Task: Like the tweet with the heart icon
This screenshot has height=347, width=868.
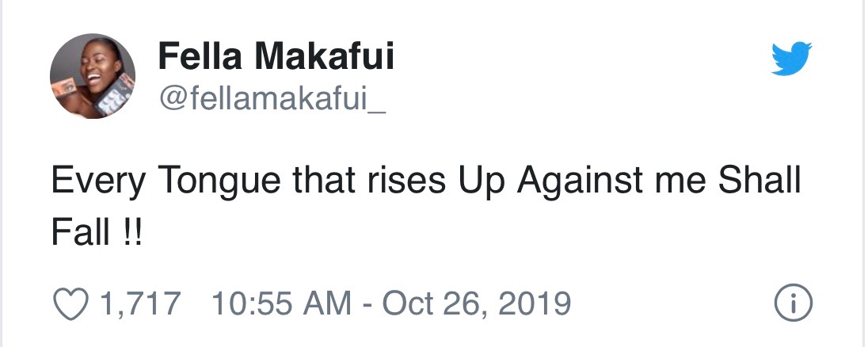Action: click(70, 304)
